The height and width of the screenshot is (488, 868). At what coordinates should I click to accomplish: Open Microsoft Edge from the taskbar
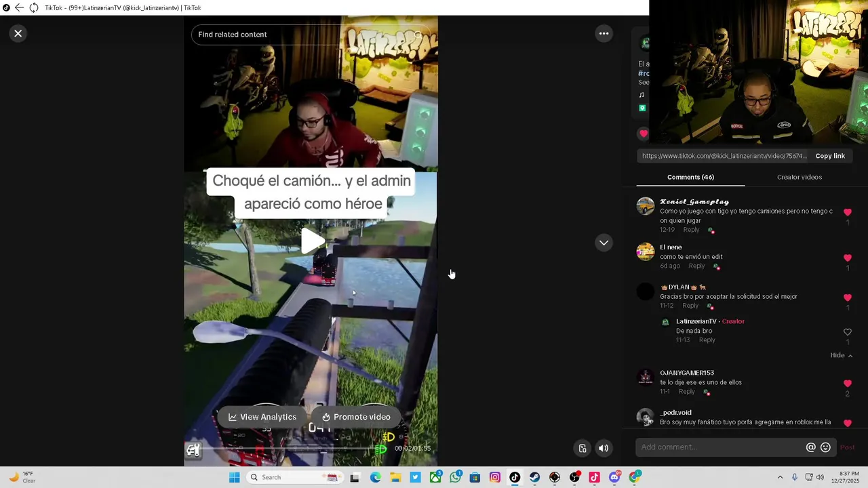pos(376,477)
